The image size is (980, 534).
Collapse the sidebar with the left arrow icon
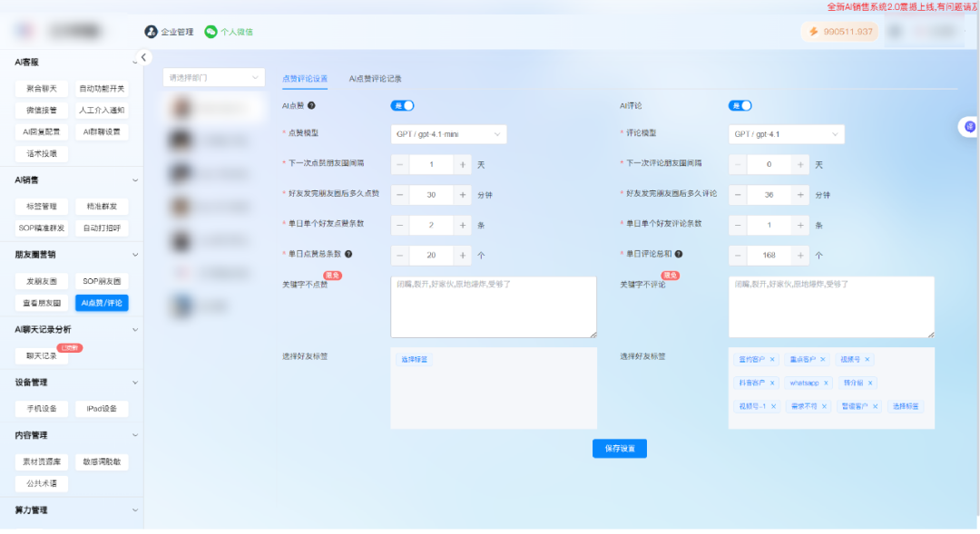(143, 57)
